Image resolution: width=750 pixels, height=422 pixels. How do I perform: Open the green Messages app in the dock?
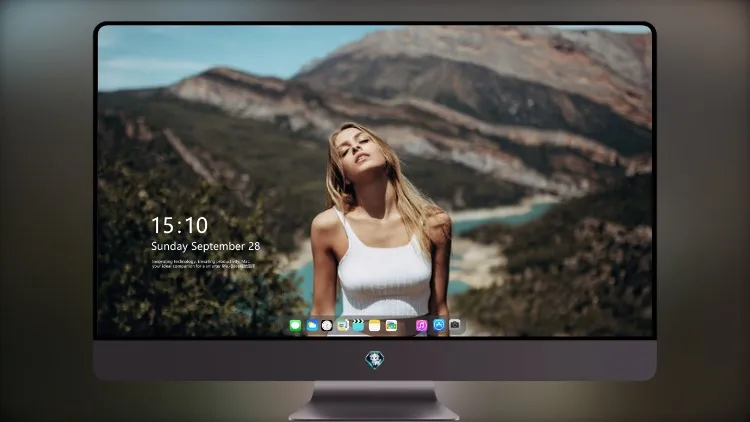point(295,326)
